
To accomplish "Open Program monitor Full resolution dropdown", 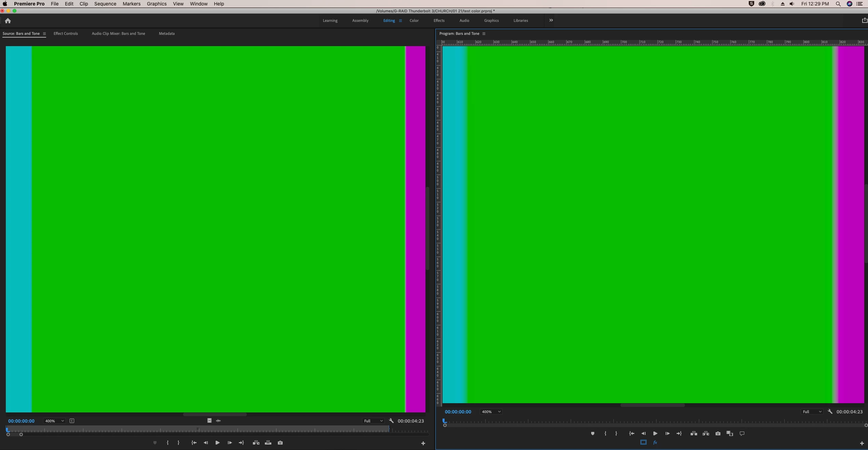I will (812, 412).
